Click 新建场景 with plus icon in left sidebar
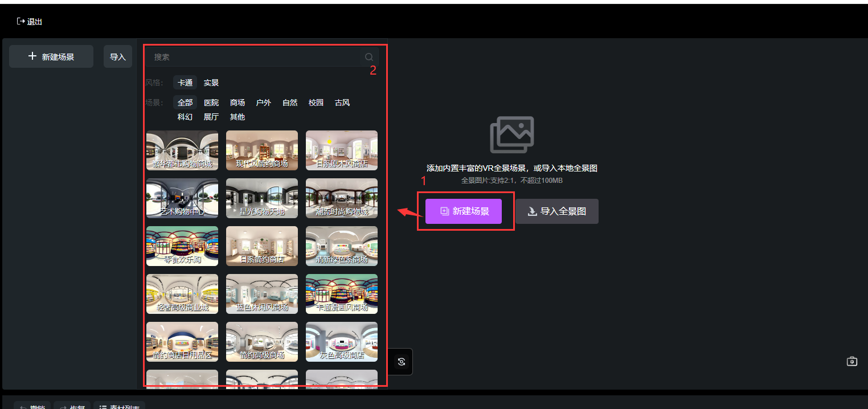The width and height of the screenshot is (868, 409). click(51, 57)
